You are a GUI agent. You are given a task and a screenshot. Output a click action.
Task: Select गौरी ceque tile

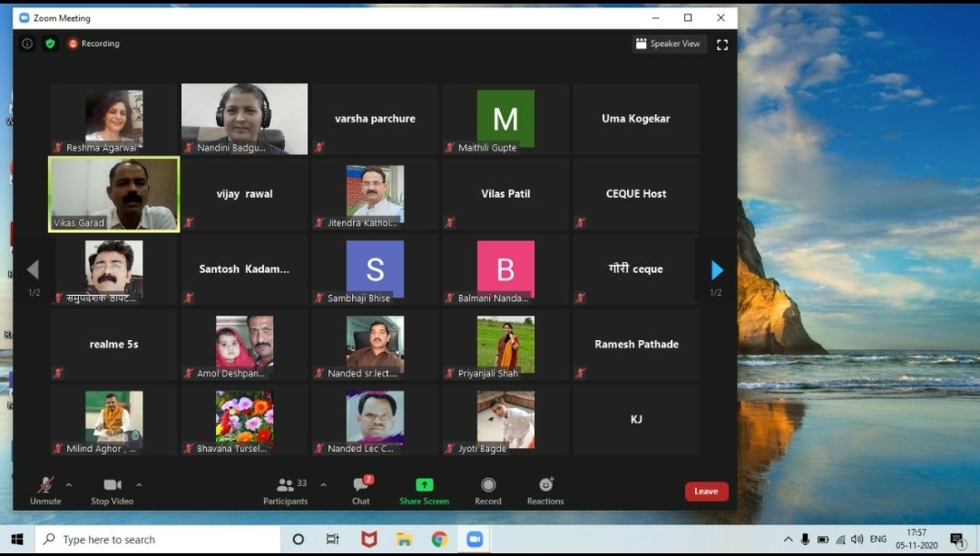point(636,269)
